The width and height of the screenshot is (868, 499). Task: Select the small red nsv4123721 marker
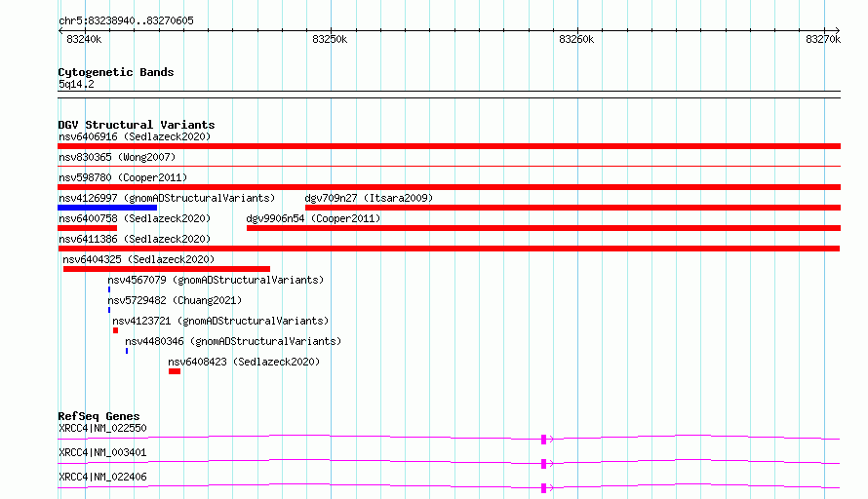coord(115,330)
